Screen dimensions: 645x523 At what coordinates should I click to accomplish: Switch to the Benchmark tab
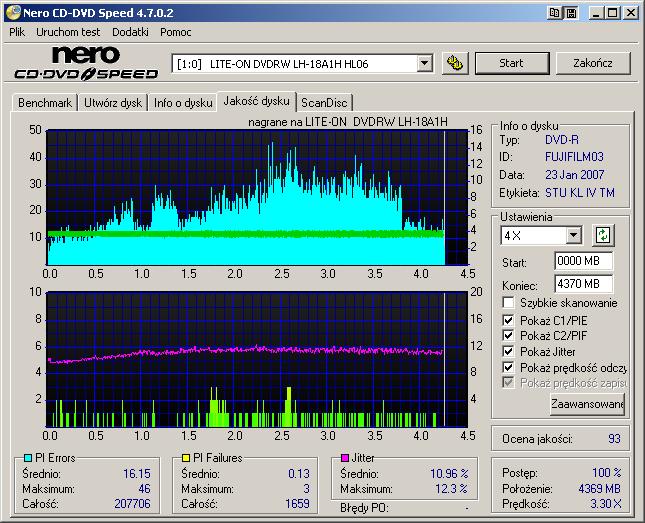coord(45,102)
